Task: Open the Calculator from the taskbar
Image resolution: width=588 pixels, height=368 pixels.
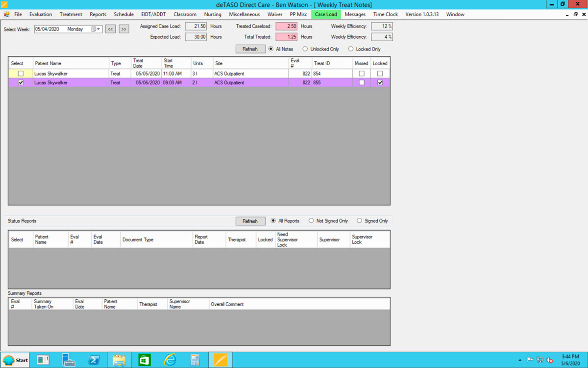Action: tap(195, 360)
